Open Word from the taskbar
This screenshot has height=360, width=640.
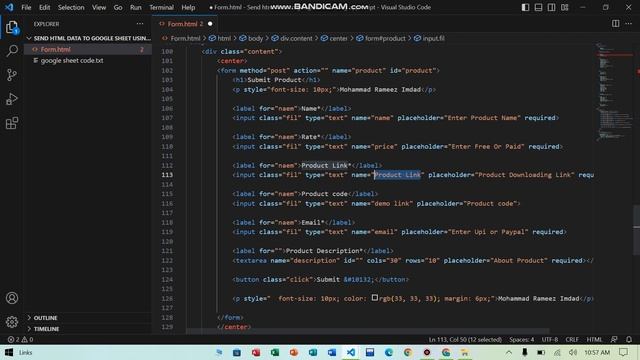point(332,352)
